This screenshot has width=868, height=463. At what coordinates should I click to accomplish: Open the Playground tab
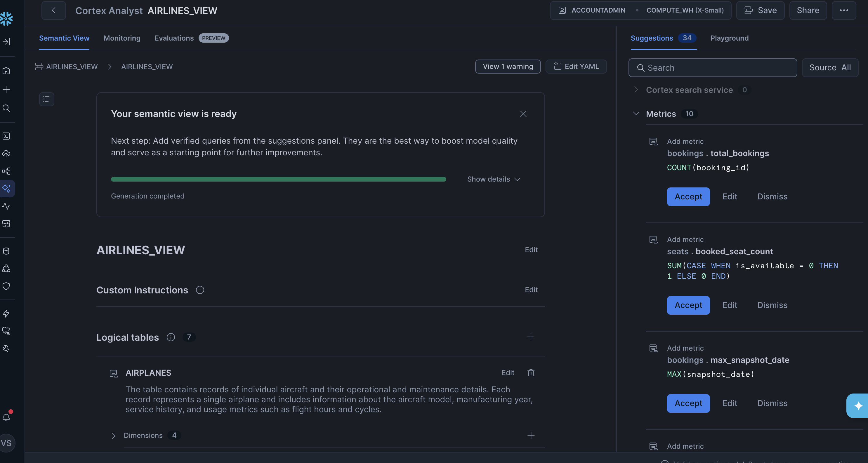tap(729, 38)
